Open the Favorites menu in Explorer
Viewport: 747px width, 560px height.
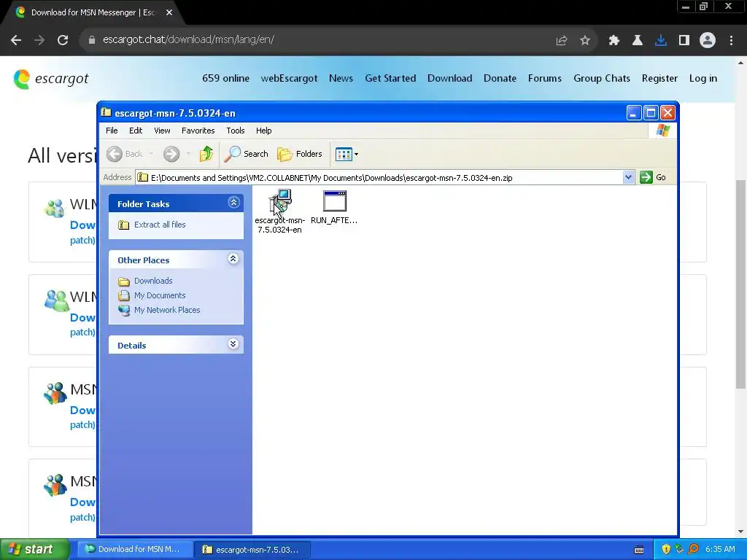tap(198, 131)
